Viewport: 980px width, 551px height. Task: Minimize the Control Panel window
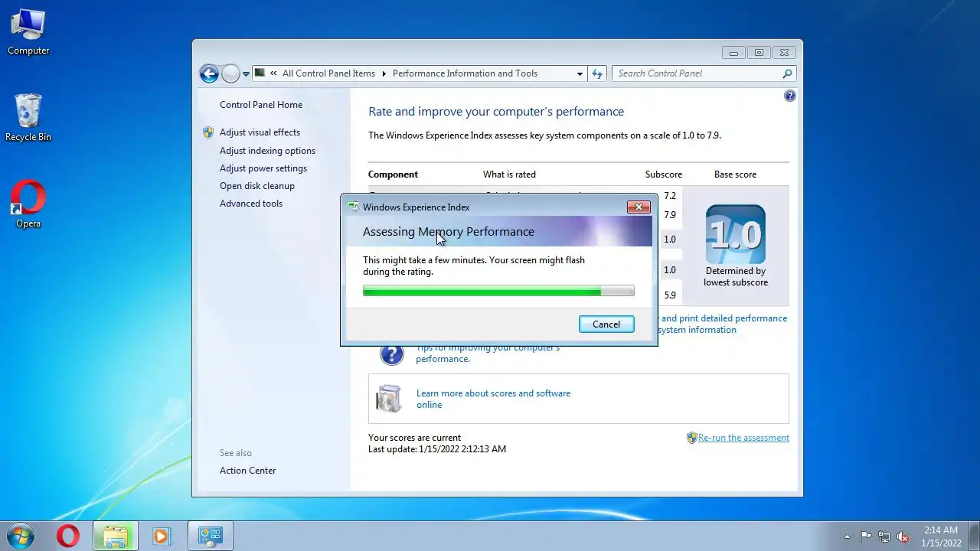click(733, 53)
